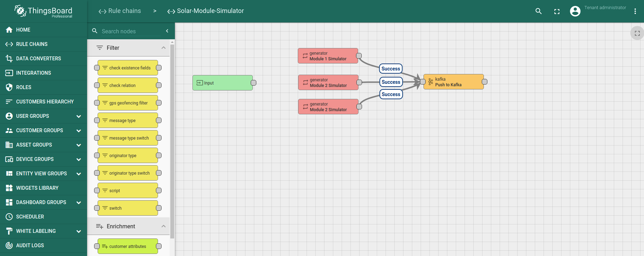Go to DATA CONVERTERS
The width and height of the screenshot is (644, 256).
pyautogui.click(x=44, y=59)
